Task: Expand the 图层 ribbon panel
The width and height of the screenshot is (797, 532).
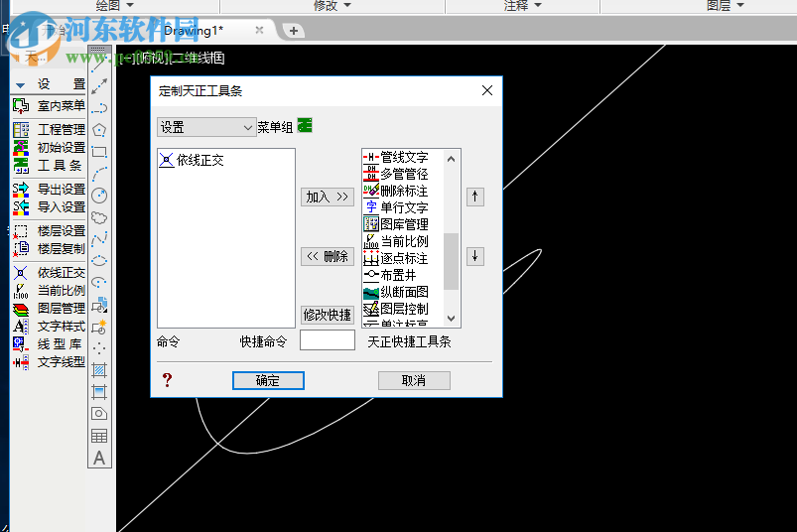Action: coord(726,6)
